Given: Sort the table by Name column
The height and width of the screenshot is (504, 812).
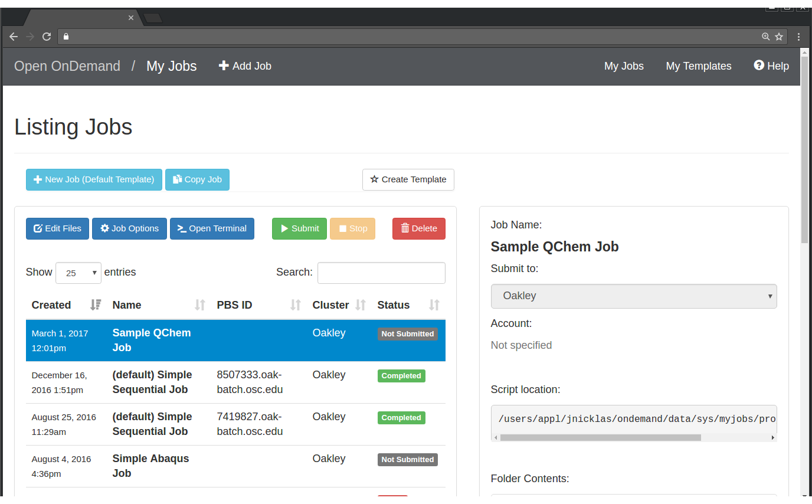Looking at the screenshot, I should click(159, 305).
